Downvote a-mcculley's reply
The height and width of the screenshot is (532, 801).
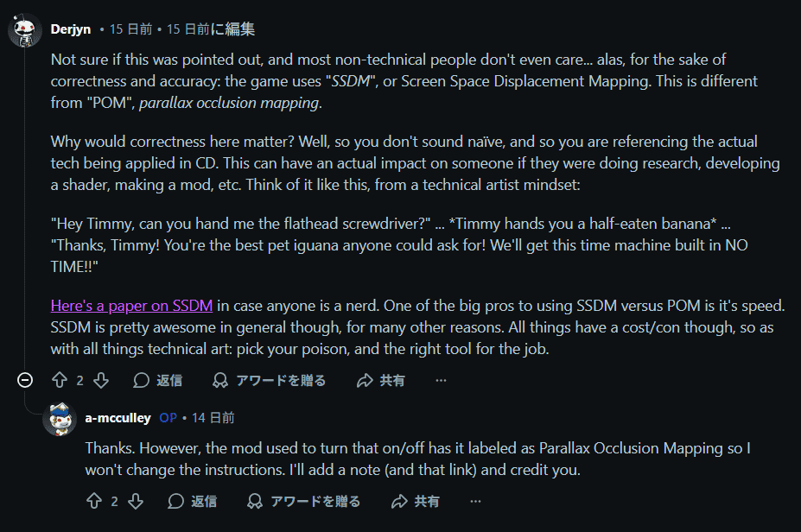(135, 501)
